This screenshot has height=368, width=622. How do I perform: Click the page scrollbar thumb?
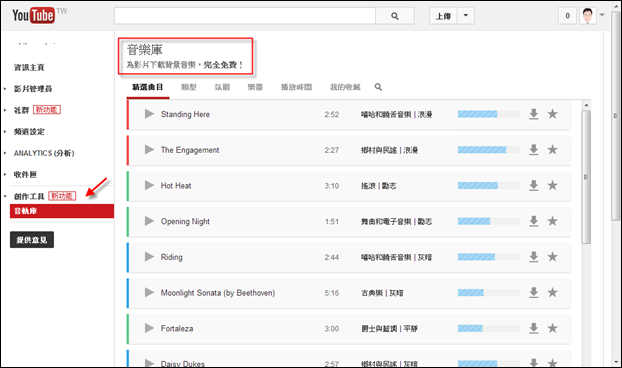tap(616, 115)
